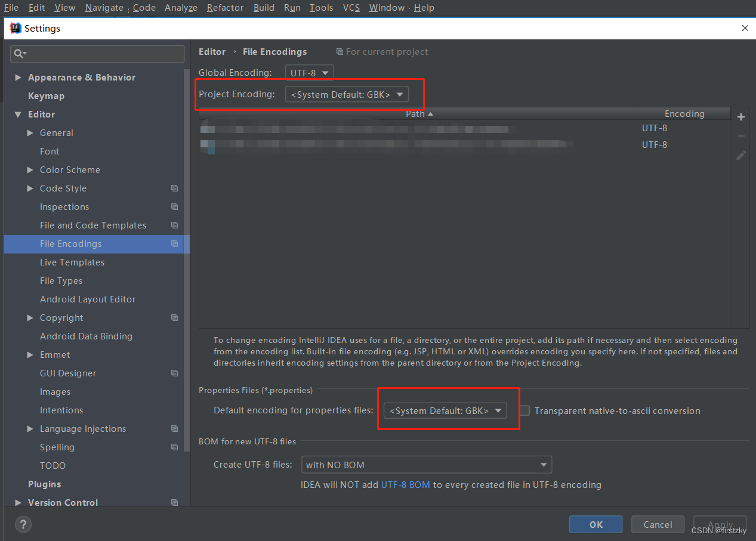The width and height of the screenshot is (756, 541).
Task: Expand the Color Scheme node
Action: [30, 170]
